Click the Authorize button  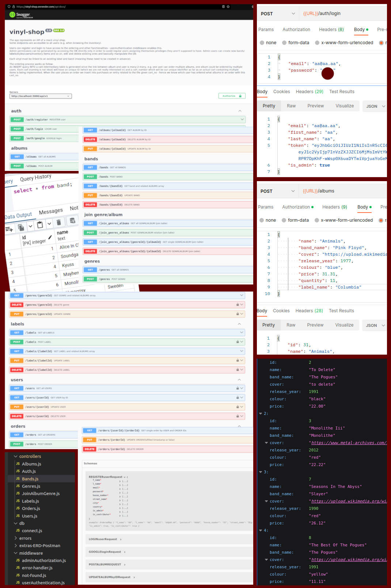click(x=232, y=96)
